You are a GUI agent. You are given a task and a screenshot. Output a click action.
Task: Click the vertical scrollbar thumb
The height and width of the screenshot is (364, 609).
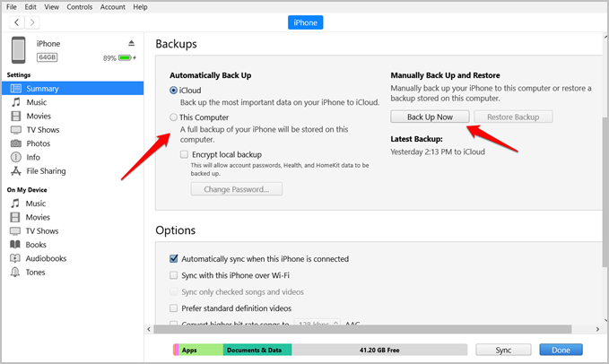tap(605, 192)
